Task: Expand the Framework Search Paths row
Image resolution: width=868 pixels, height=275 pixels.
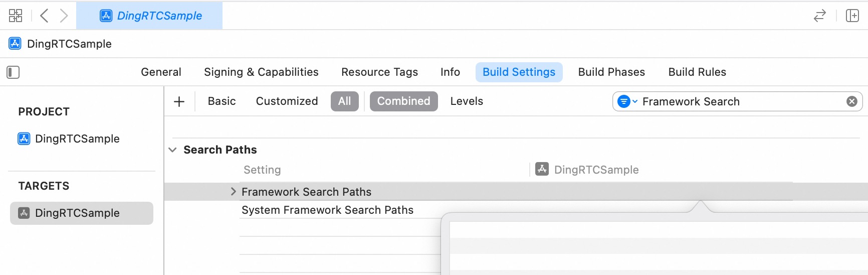Action: [233, 192]
